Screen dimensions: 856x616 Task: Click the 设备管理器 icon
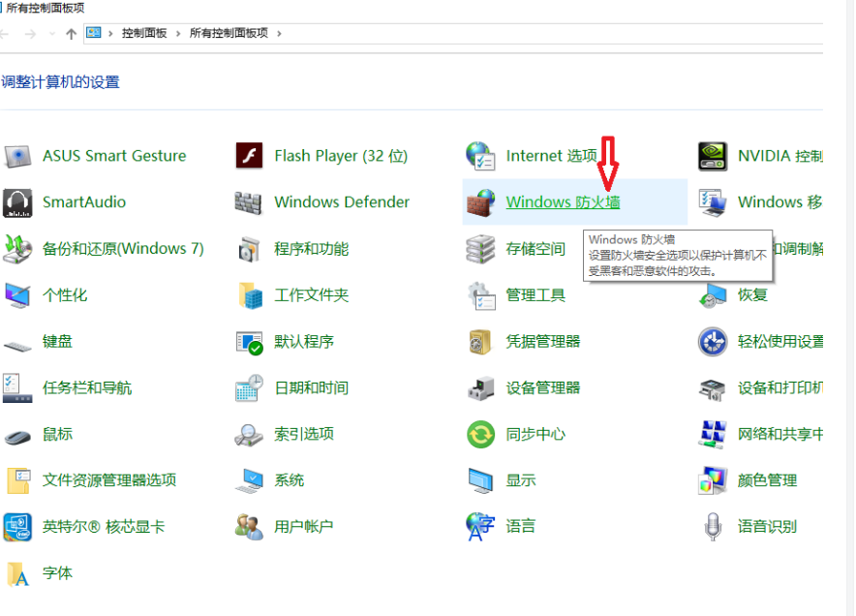[481, 388]
